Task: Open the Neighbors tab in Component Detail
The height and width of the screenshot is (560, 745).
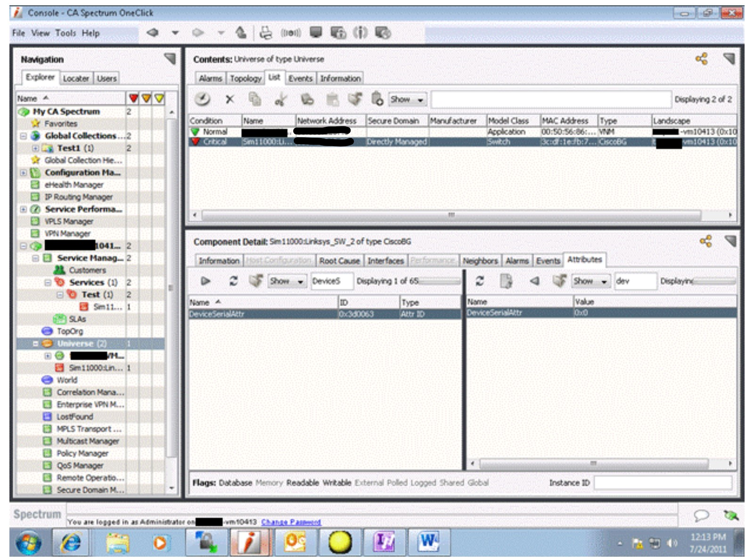Action: coord(480,261)
